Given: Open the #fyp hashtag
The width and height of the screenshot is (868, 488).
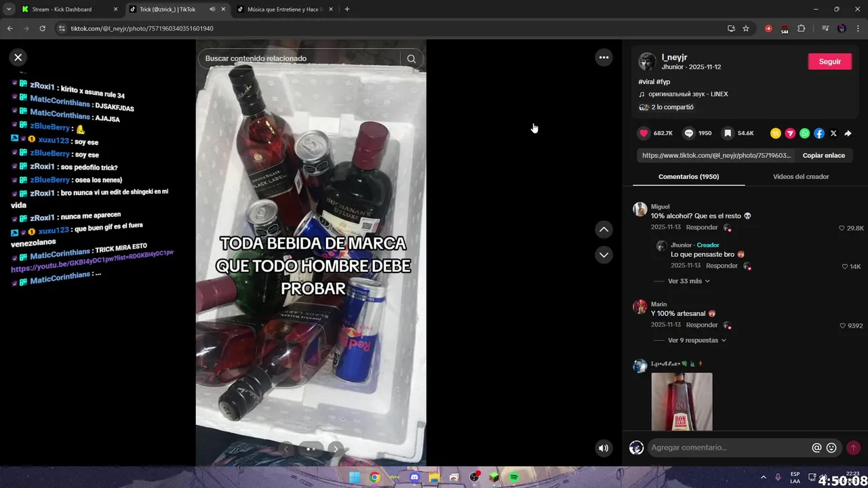Looking at the screenshot, I should point(663,82).
